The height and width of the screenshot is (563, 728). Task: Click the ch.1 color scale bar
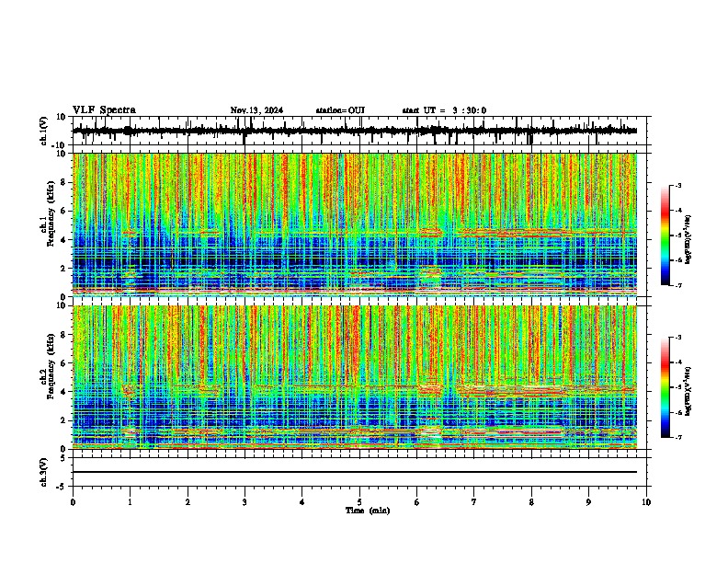pos(665,236)
